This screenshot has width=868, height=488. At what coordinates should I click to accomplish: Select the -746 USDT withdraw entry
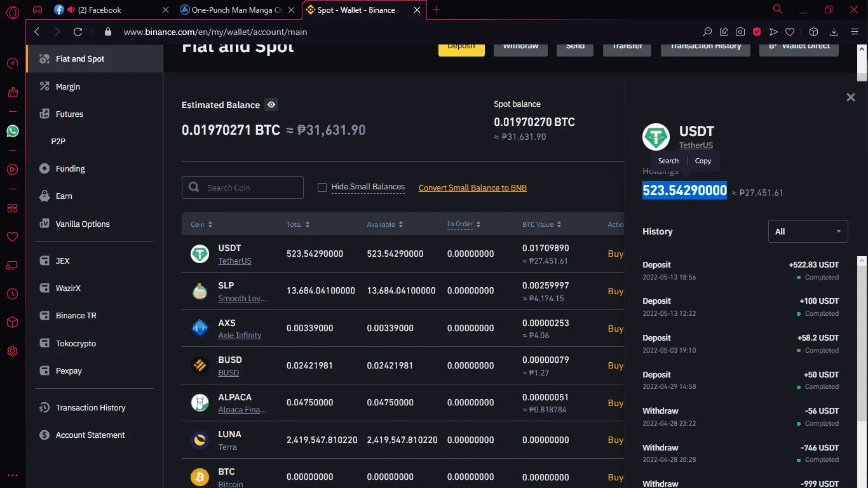tap(741, 453)
